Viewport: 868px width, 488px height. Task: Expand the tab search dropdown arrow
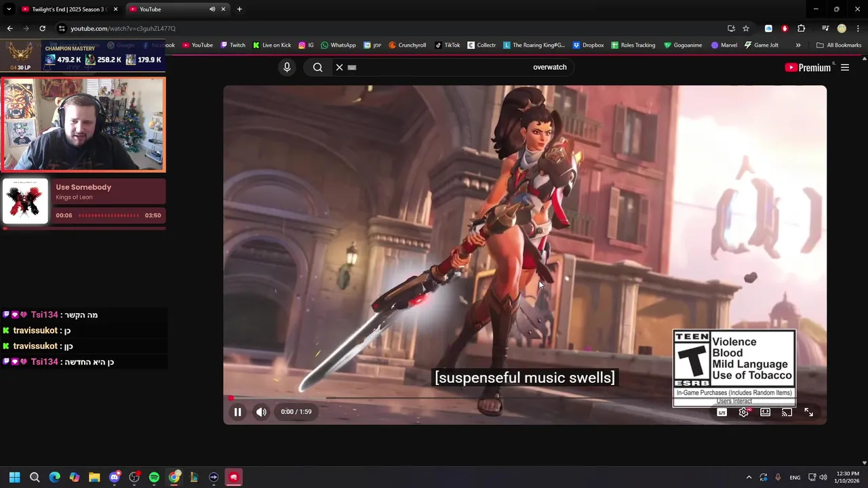[9, 9]
